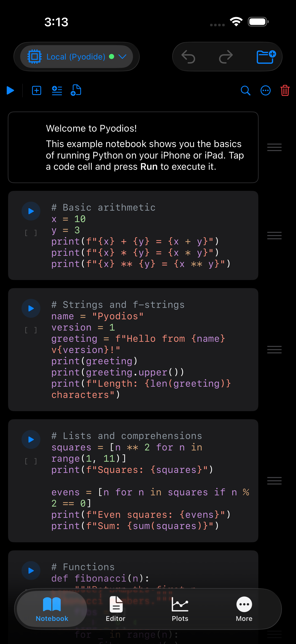Open the notebook options ellipsis menu
This screenshot has height=644, width=296.
pos(266,90)
